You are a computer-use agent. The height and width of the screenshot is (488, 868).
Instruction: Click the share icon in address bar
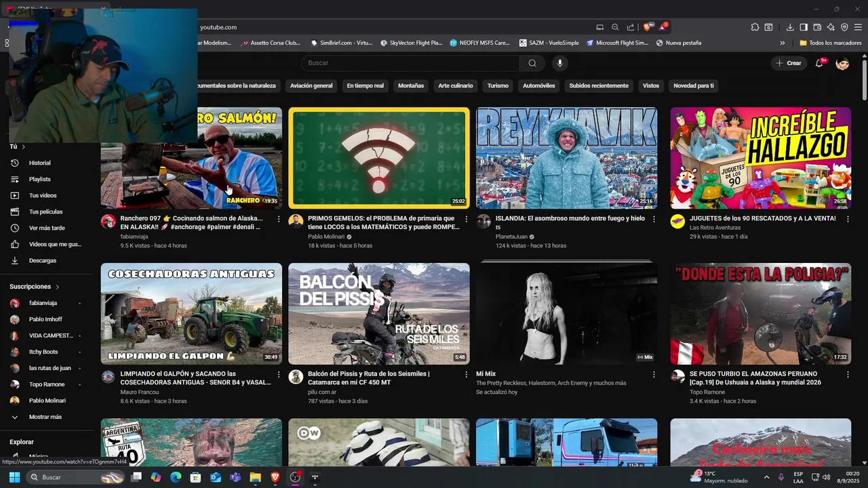tap(631, 27)
